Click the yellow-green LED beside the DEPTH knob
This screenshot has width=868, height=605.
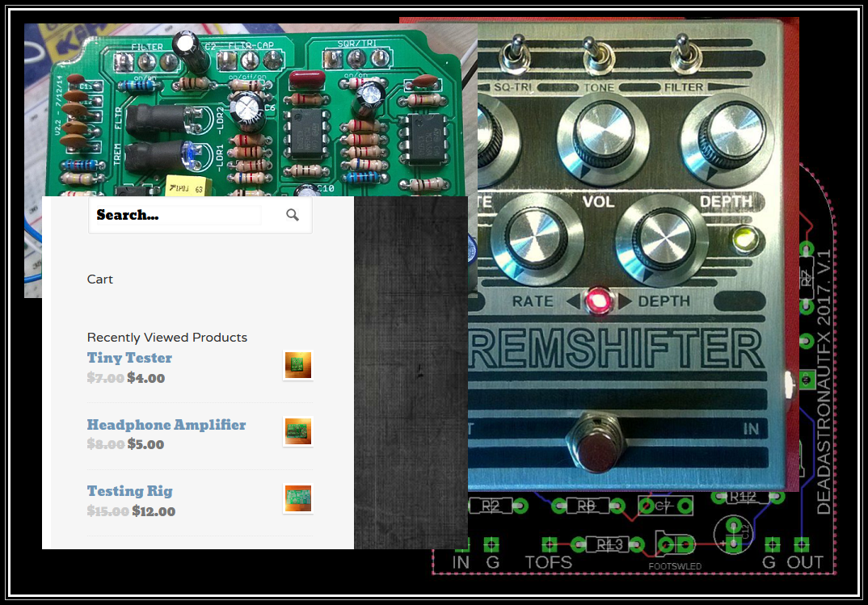[x=744, y=239]
